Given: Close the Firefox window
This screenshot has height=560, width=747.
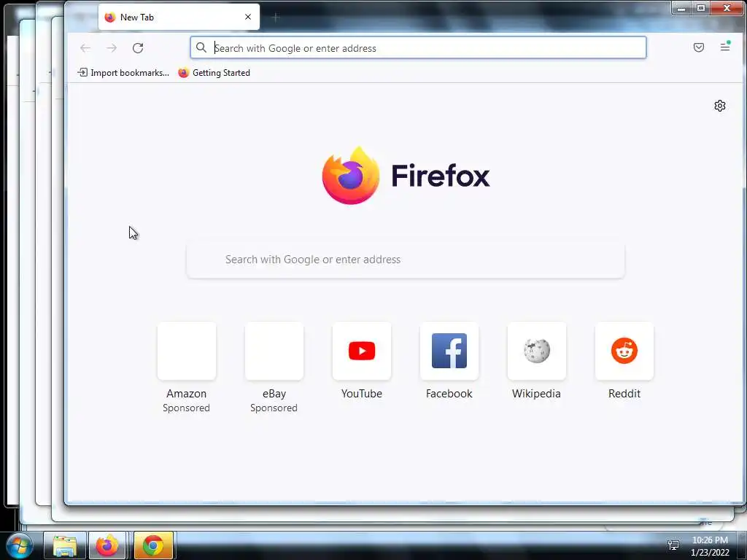Looking at the screenshot, I should tap(727, 8).
